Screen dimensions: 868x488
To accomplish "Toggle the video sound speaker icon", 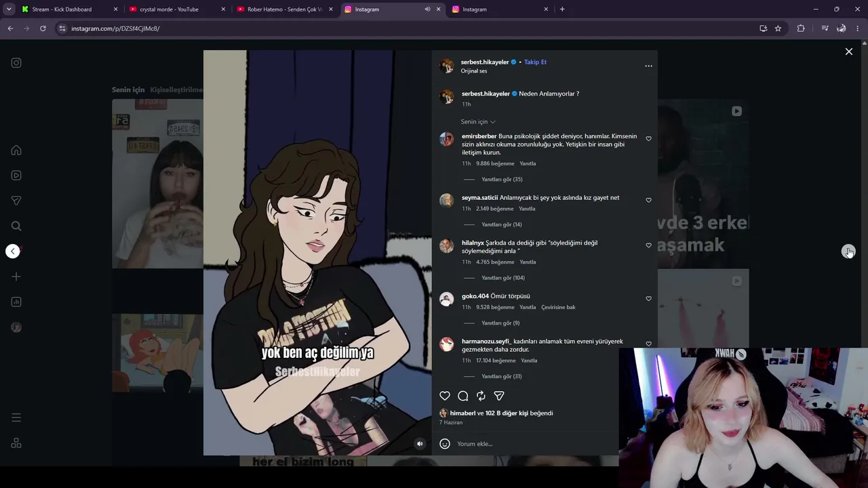I will [x=420, y=444].
